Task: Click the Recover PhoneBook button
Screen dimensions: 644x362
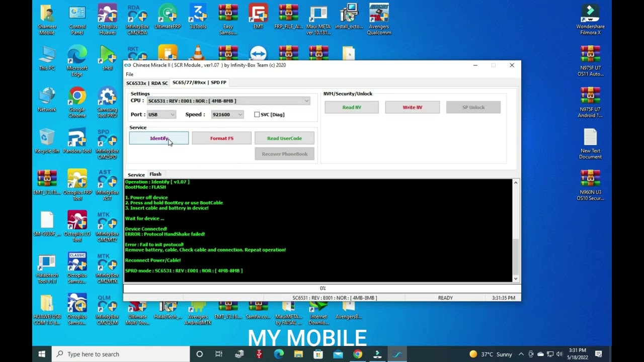Action: (284, 154)
